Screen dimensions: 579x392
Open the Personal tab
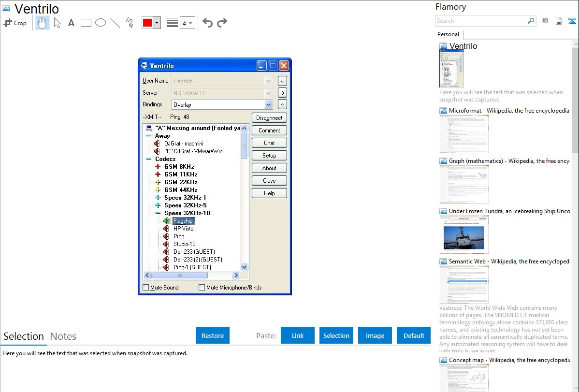pos(449,34)
